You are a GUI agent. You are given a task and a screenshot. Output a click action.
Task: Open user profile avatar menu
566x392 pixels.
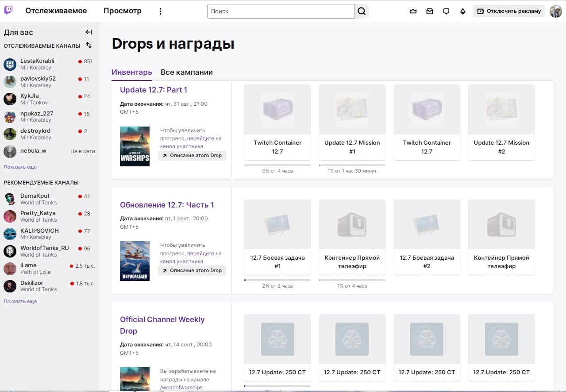556,11
